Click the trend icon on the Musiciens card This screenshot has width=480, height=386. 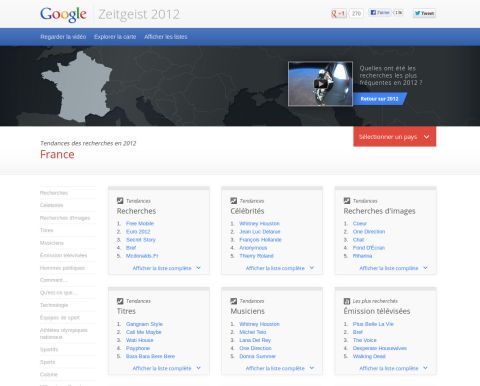click(234, 301)
